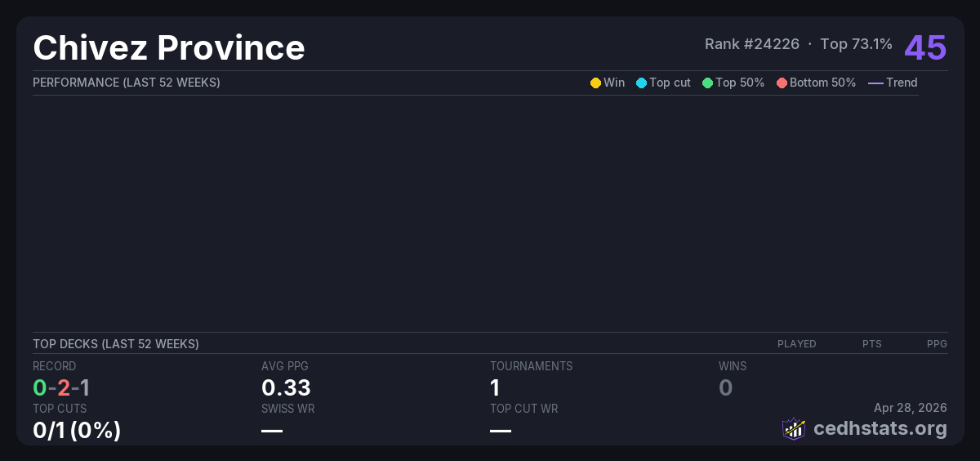
Task: Toggle the Trend series legend label
Action: 902,83
